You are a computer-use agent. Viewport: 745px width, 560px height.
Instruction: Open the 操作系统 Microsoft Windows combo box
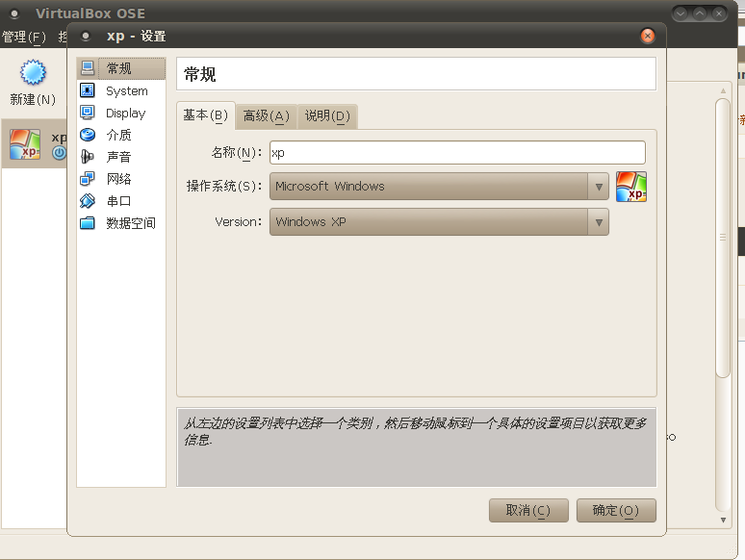(x=439, y=187)
